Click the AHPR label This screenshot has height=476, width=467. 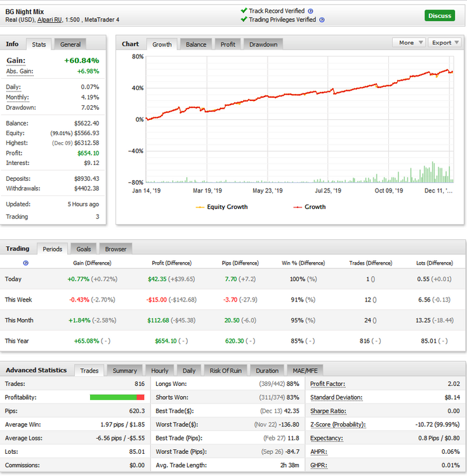(x=319, y=452)
